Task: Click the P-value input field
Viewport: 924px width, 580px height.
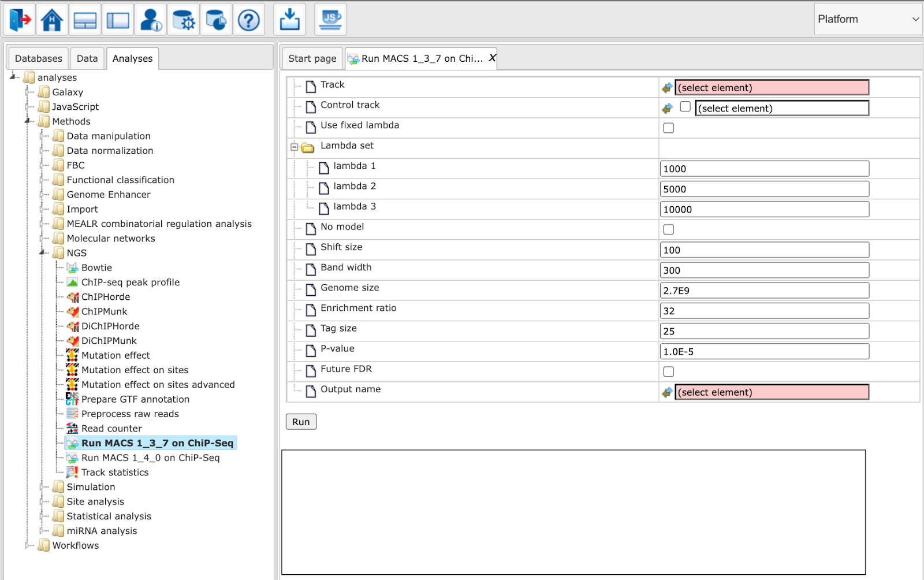Action: tap(765, 352)
